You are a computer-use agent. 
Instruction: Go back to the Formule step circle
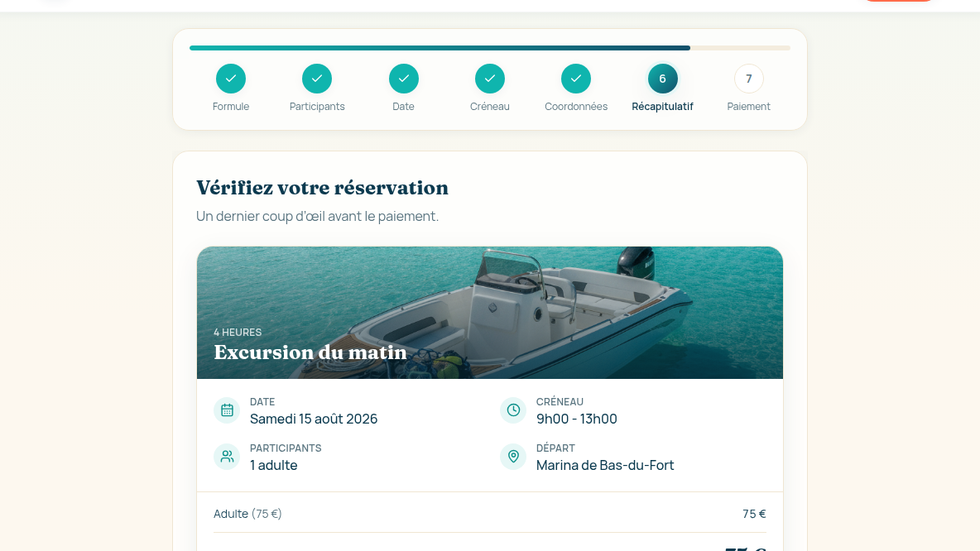(x=231, y=79)
